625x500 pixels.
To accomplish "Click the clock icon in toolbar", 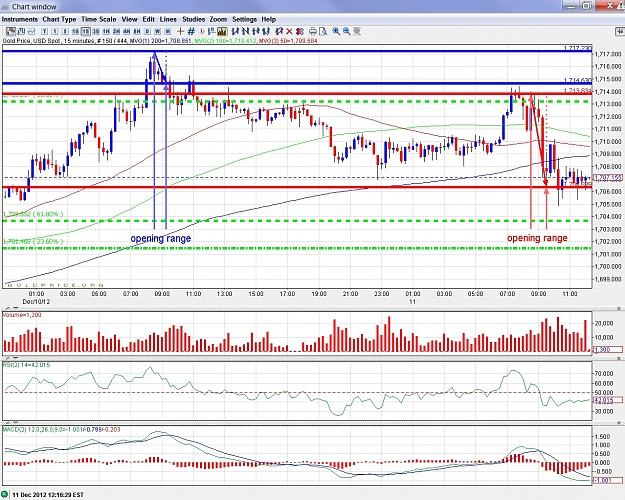I will 202,31.
